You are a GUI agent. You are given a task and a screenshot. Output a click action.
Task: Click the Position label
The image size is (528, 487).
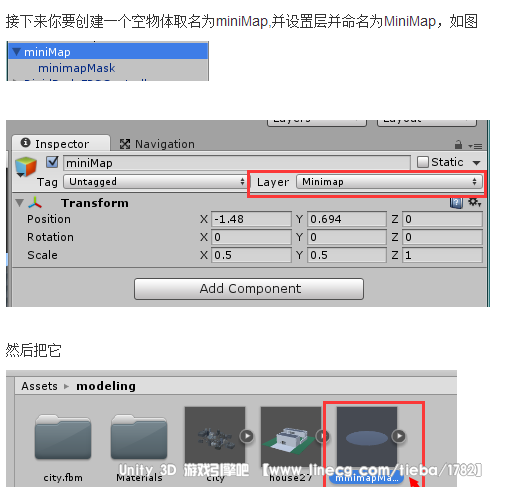click(x=49, y=219)
